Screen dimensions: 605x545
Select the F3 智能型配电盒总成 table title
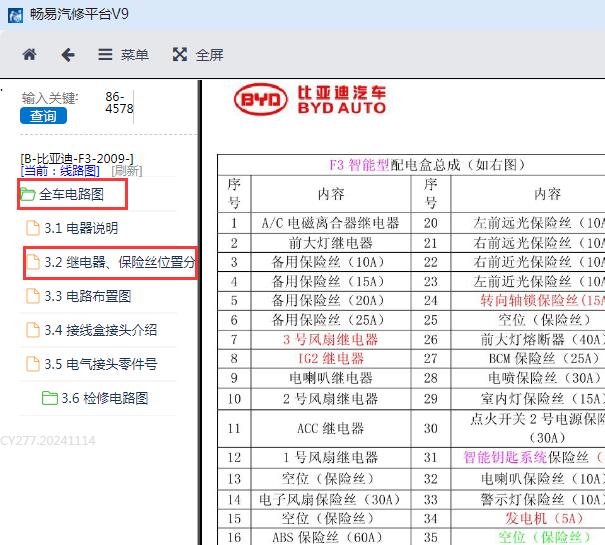click(427, 165)
